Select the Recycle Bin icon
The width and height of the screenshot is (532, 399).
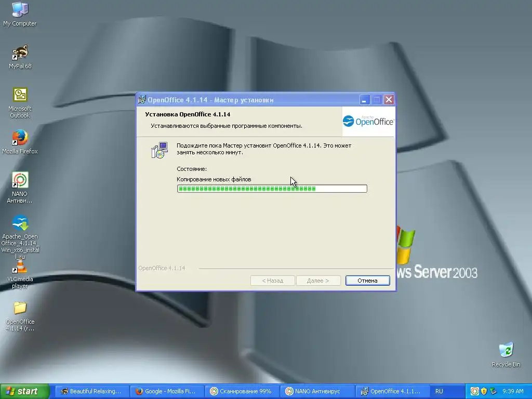coord(506,354)
